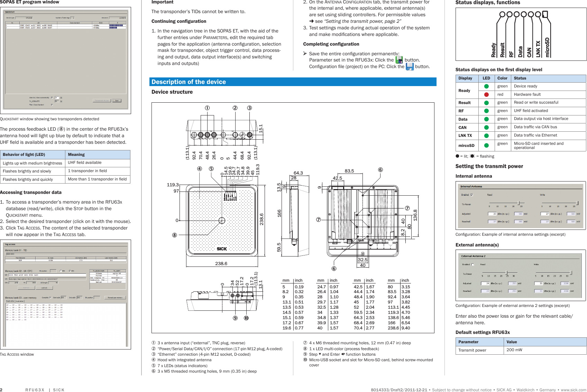This screenshot has height=392, width=587.
Task: Click the End addr. field in Memory bank 03
Action: [80, 298]
